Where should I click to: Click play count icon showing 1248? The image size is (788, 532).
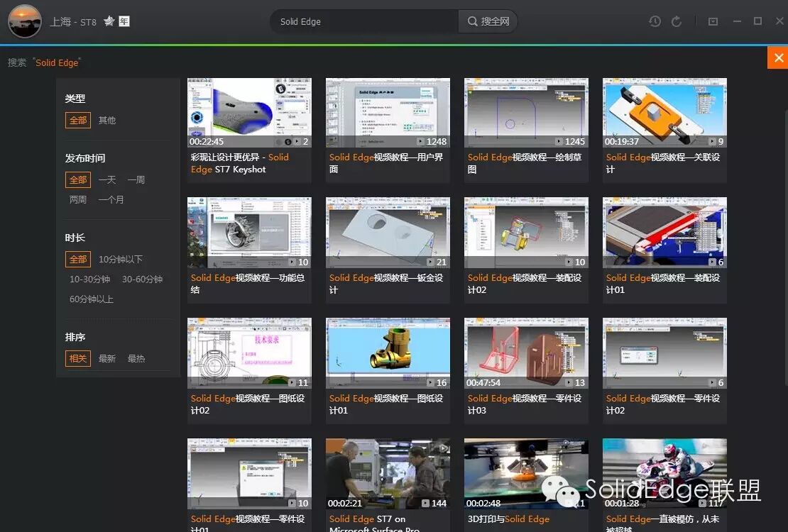point(421,142)
